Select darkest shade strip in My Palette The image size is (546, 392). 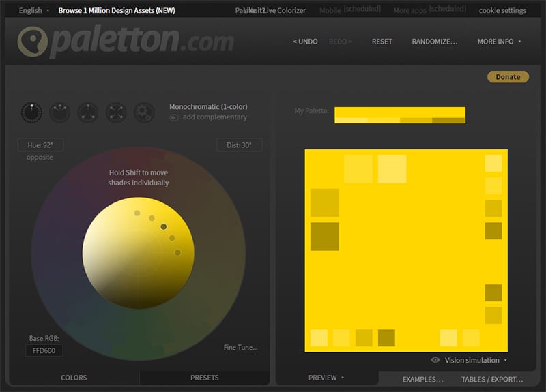pos(448,121)
